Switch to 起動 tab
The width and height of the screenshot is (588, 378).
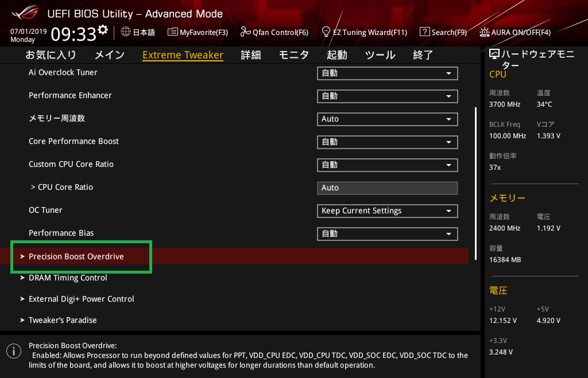[x=336, y=55]
